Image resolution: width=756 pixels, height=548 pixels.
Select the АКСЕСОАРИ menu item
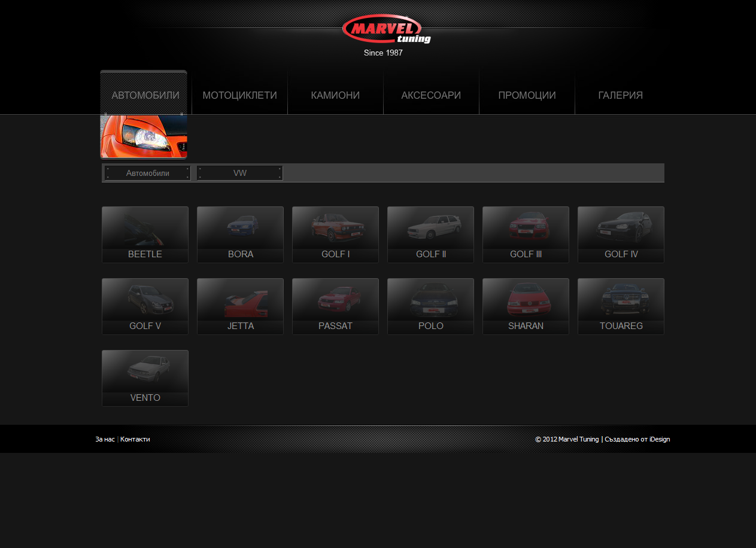[431, 95]
